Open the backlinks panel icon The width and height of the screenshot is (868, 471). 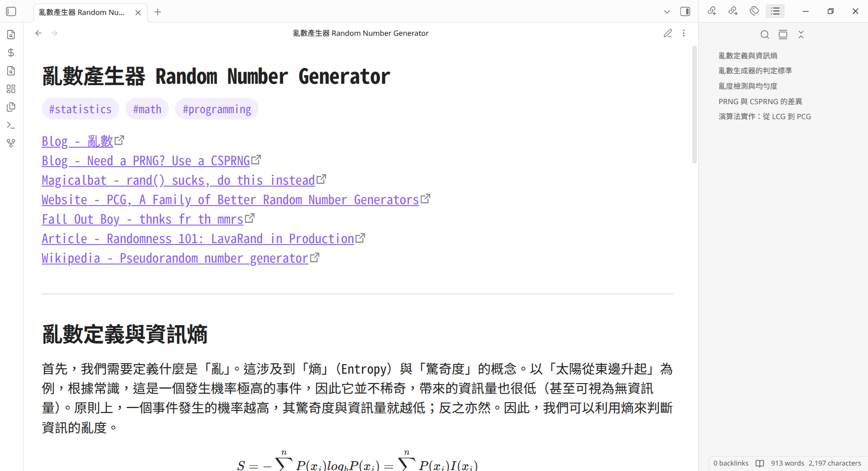(x=712, y=11)
